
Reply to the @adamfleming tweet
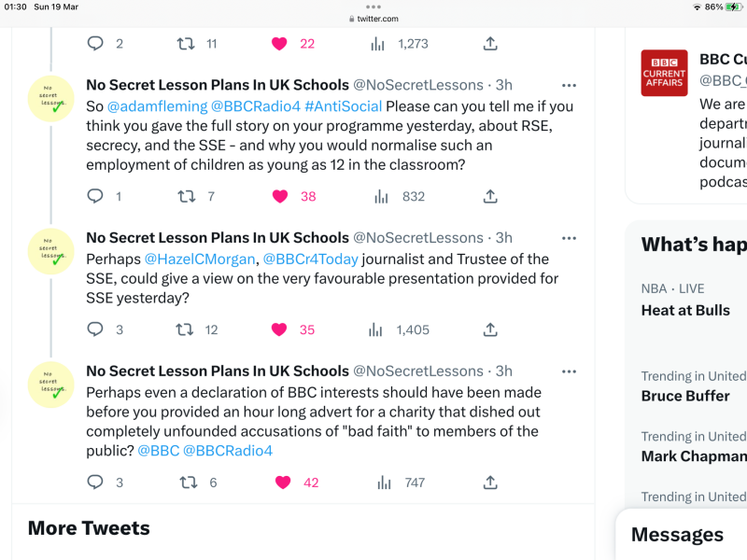(95, 196)
